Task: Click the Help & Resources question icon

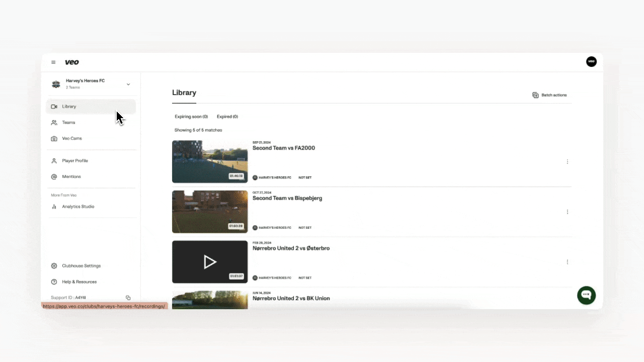Action: pyautogui.click(x=54, y=282)
